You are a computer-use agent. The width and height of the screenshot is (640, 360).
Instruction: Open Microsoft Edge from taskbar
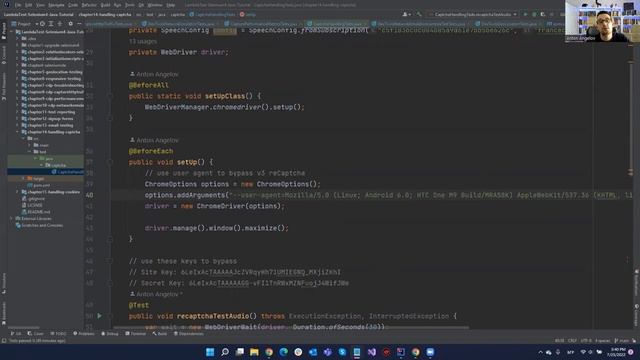[x=283, y=352]
